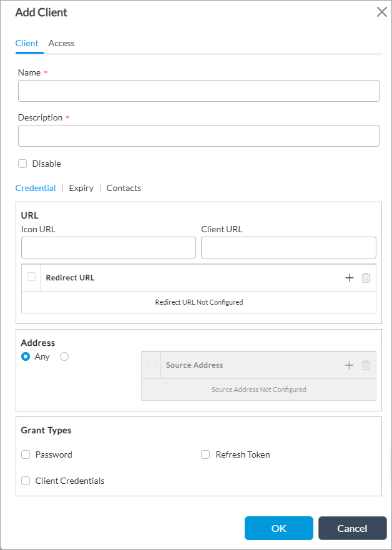Viewport: 392px width, 550px height.
Task: Click the trash icon in Source Address header
Action: pyautogui.click(x=366, y=365)
